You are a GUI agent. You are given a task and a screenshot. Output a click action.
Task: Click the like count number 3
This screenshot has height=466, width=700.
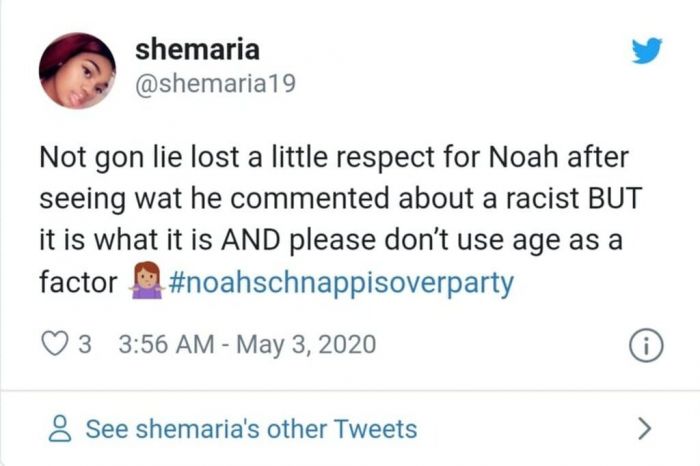84,345
